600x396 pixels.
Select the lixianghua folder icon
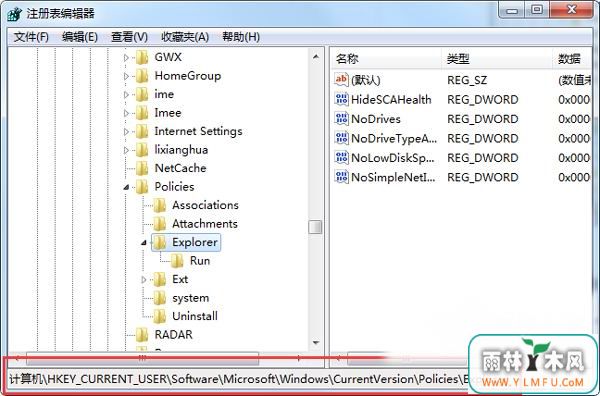coord(142,150)
